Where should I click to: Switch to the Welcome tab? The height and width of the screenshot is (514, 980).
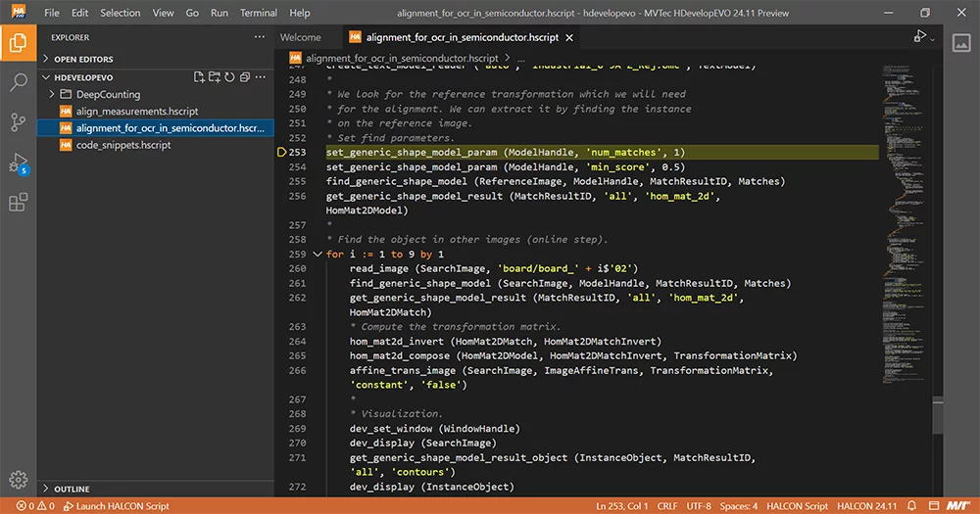click(300, 37)
